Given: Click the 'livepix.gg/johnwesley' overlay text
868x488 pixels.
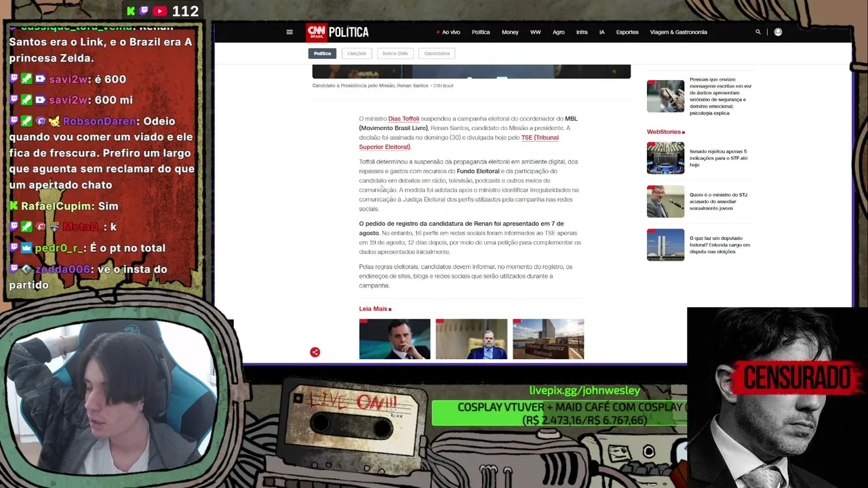Looking at the screenshot, I should (x=585, y=390).
